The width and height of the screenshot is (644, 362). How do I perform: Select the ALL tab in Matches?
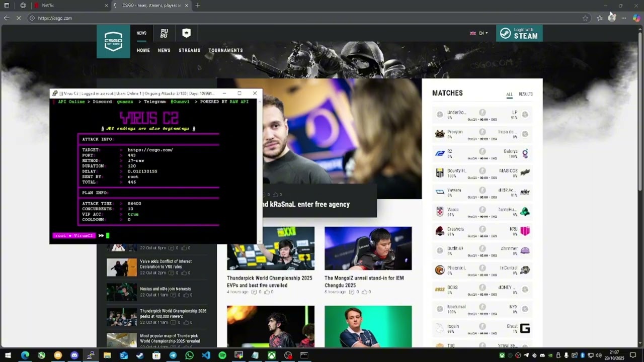pos(509,94)
